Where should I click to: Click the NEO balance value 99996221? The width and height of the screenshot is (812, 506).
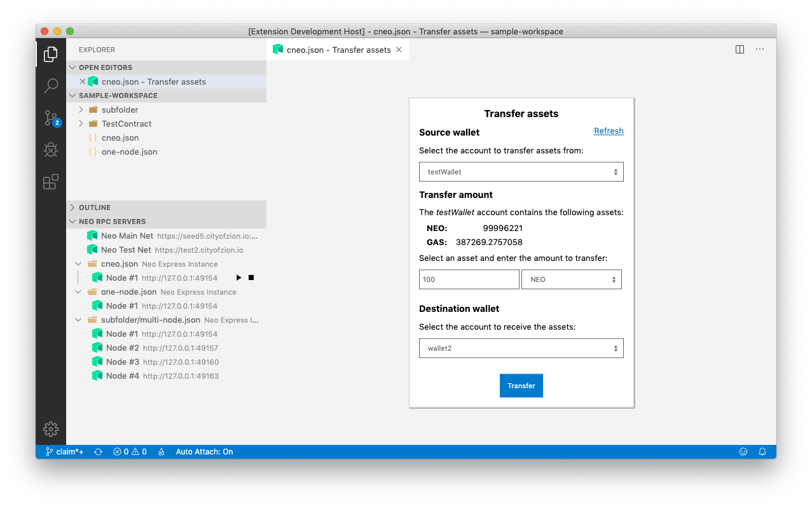(502, 228)
